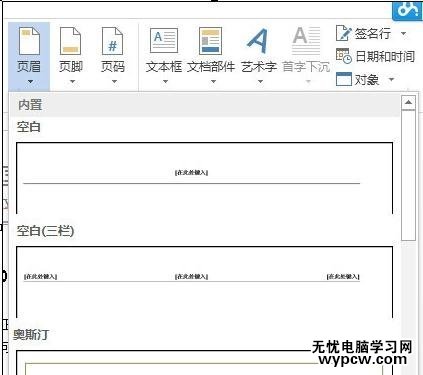Click the 奥斯汀 template title
Screen dimensions: 423x375
point(31,334)
